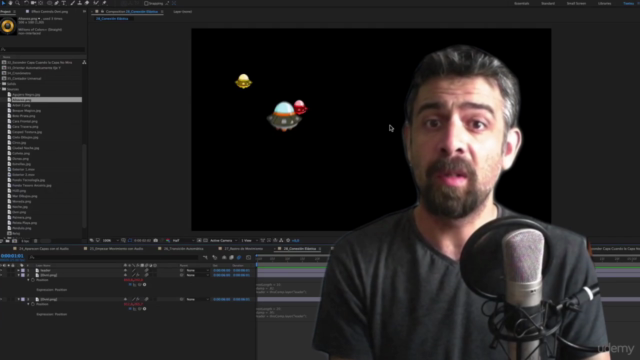Toggle region of interest in viewer

click(199, 240)
